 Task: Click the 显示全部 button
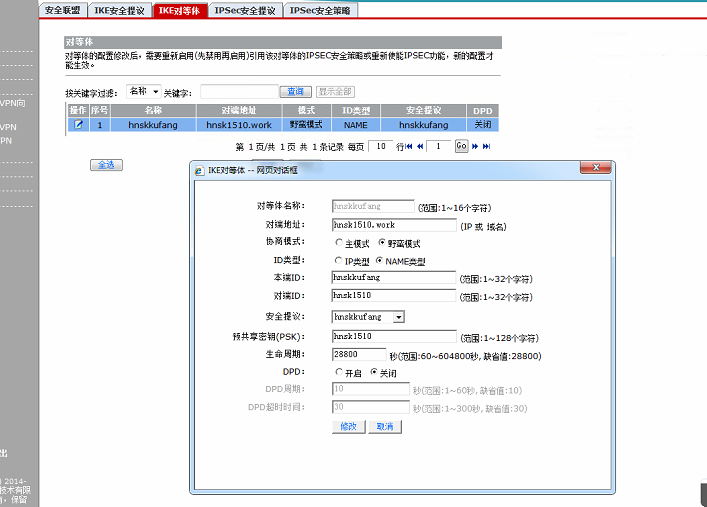pyautogui.click(x=335, y=92)
